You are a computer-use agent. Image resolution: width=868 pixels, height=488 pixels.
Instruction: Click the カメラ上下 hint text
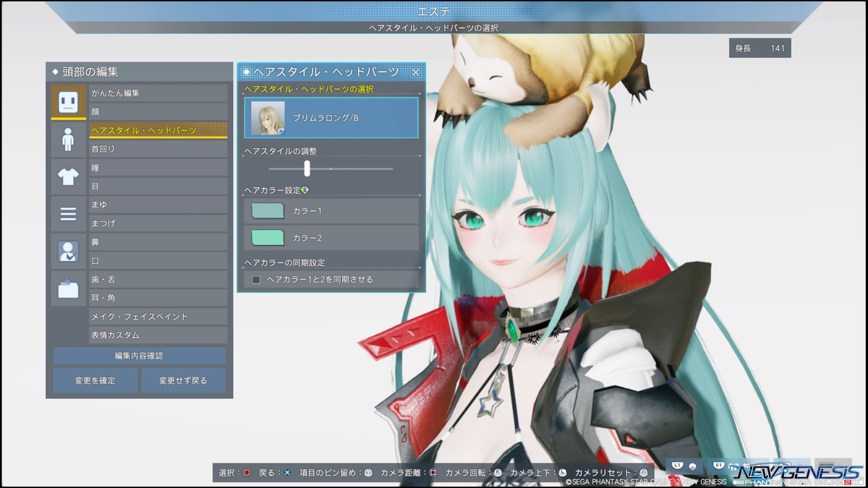click(x=532, y=473)
